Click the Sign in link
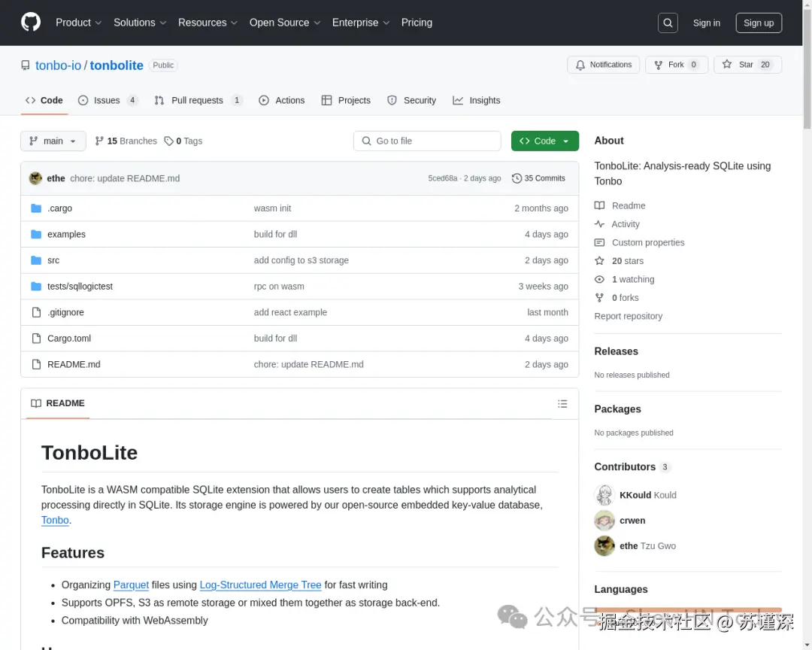 (x=706, y=23)
